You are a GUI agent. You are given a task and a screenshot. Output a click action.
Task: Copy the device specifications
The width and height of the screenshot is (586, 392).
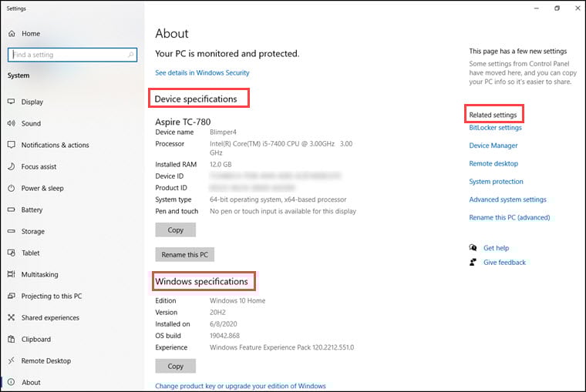[x=175, y=230]
